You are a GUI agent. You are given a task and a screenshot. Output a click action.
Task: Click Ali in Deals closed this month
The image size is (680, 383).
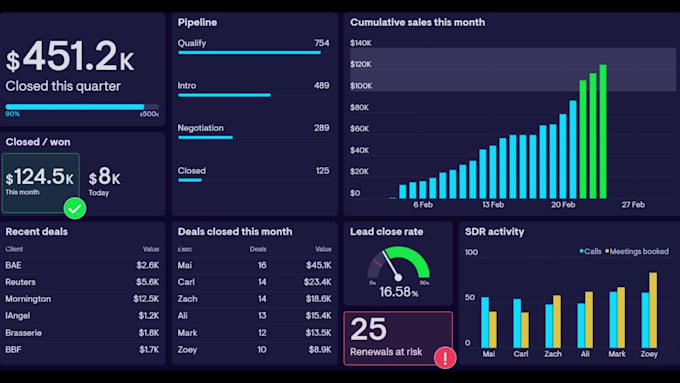click(183, 316)
